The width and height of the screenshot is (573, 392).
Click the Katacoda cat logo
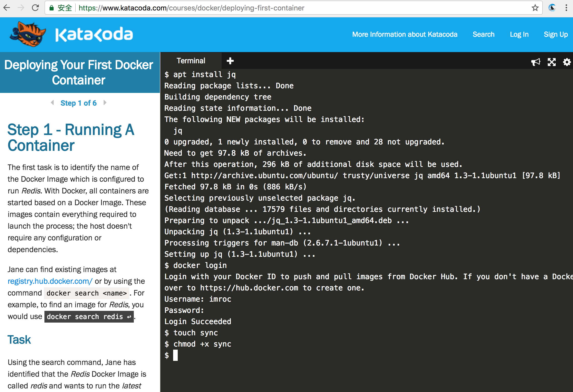(x=28, y=34)
